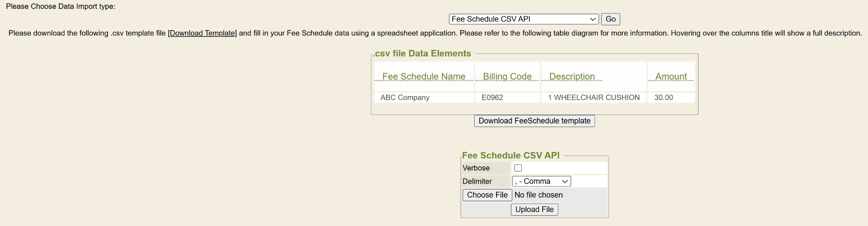Expand the Delimiter dropdown
The width and height of the screenshot is (868, 226).
click(x=541, y=181)
